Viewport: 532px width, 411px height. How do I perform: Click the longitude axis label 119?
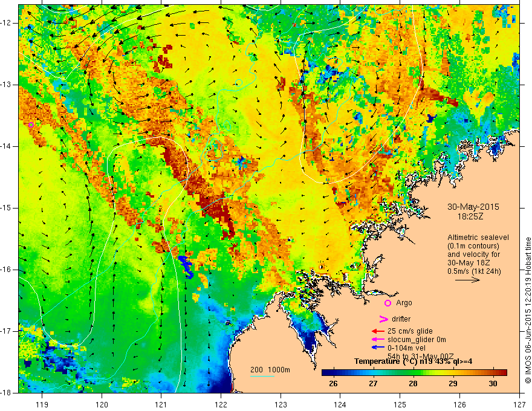tap(42, 404)
